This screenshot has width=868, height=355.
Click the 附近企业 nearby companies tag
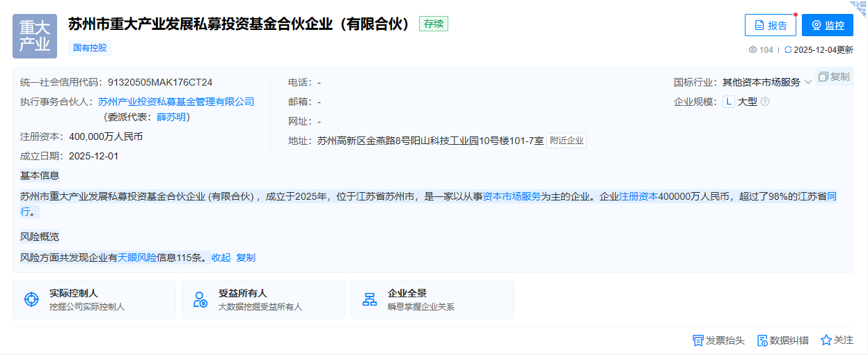(x=566, y=141)
